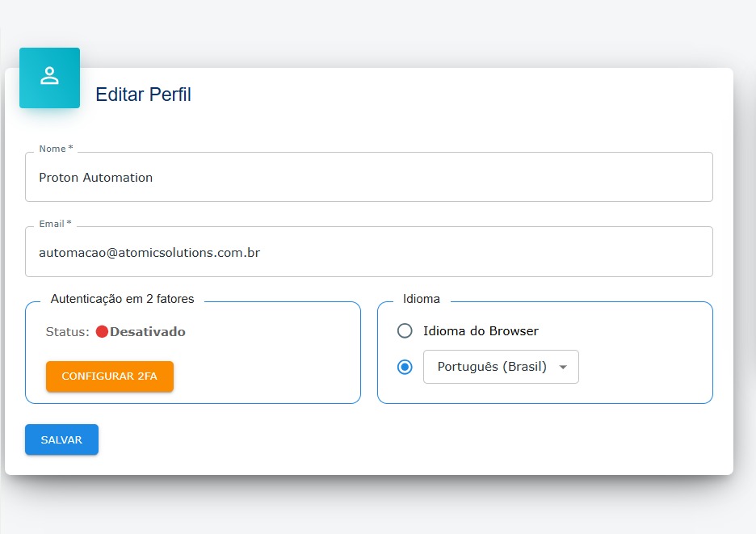Click the teal user profile icon tile
This screenshot has height=534, width=756.
click(x=49, y=78)
